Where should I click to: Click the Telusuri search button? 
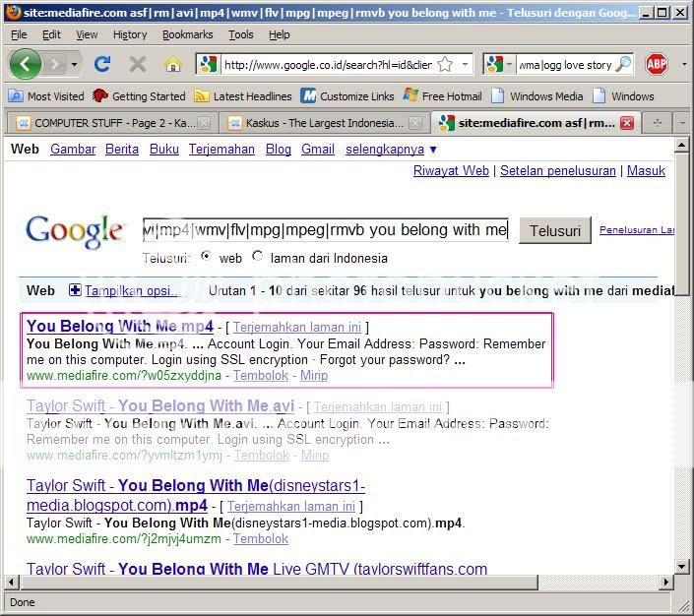tap(555, 230)
